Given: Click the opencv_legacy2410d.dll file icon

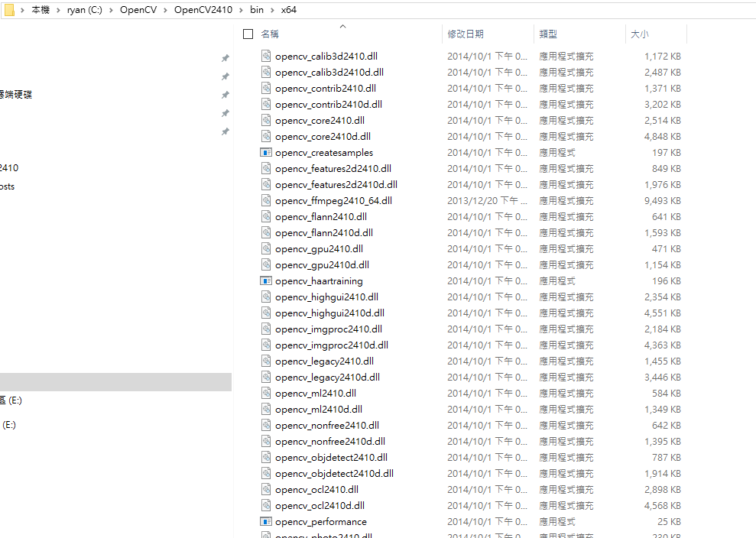Looking at the screenshot, I should [x=266, y=377].
